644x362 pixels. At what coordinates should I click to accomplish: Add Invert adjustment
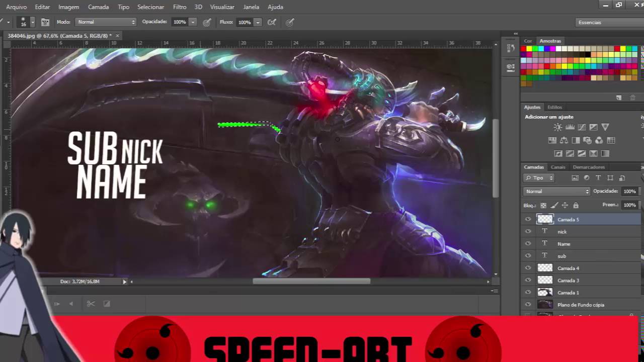coord(558,153)
